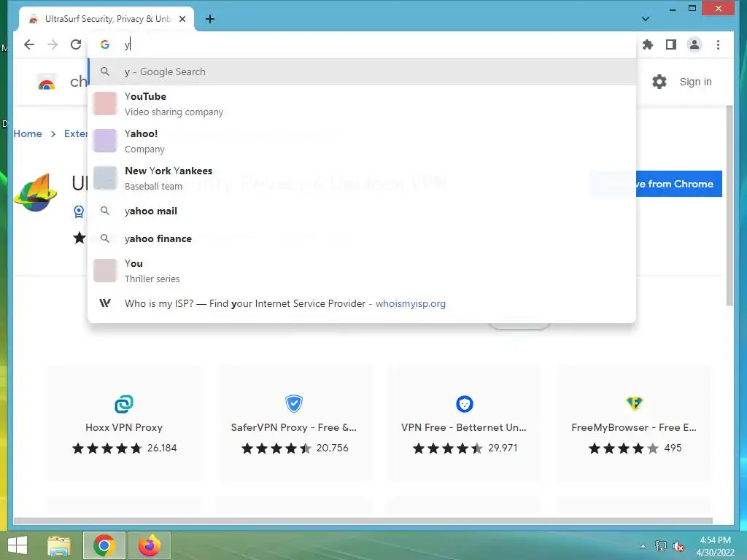Choose the 'y - Google Search' suggestion

[362, 71]
